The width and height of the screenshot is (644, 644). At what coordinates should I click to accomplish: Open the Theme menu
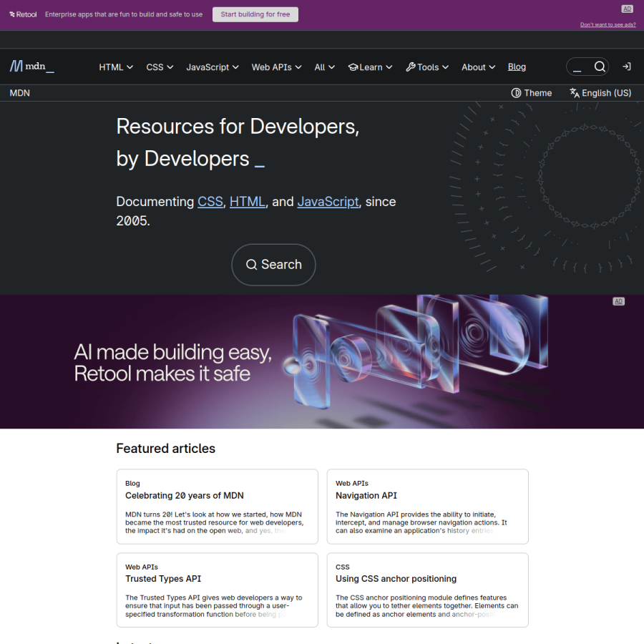[x=531, y=93]
